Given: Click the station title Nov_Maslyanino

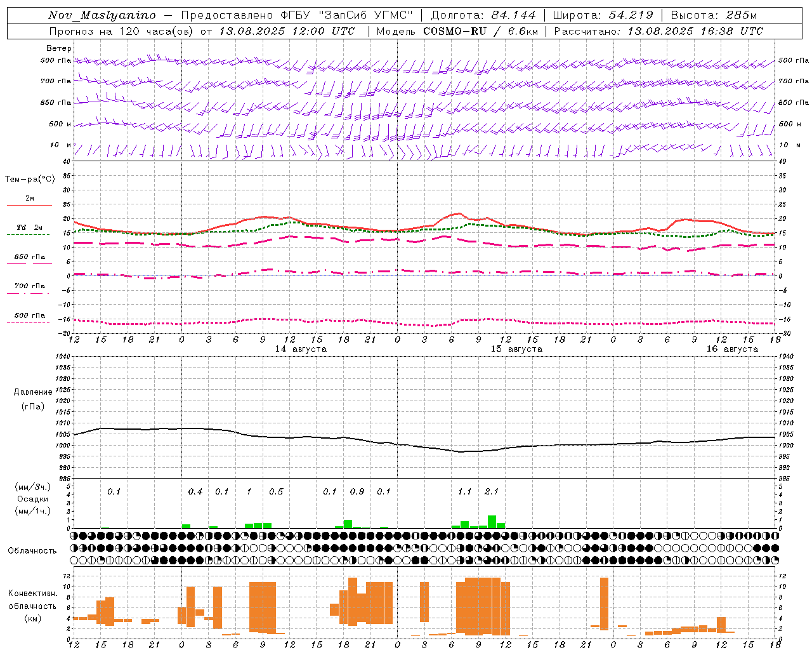Looking at the screenshot, I should pos(101,15).
